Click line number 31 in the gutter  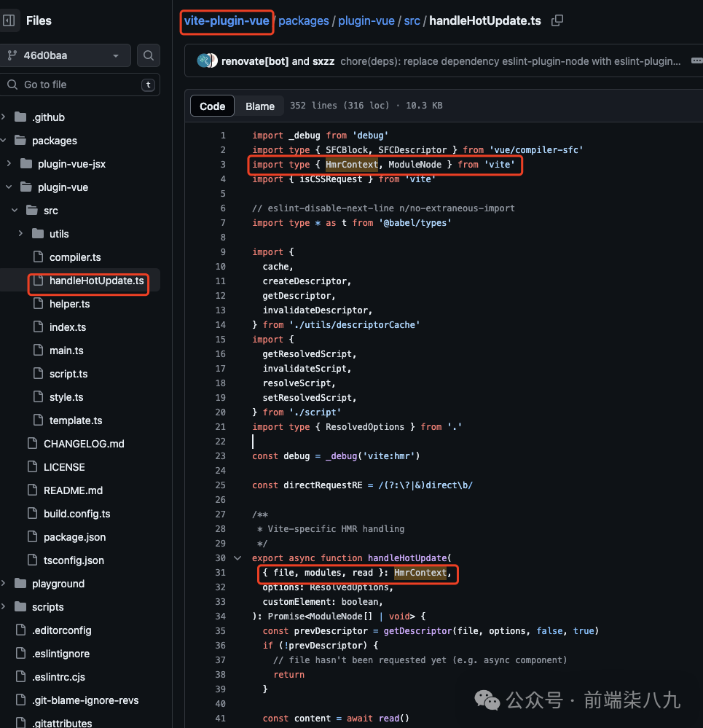point(221,573)
